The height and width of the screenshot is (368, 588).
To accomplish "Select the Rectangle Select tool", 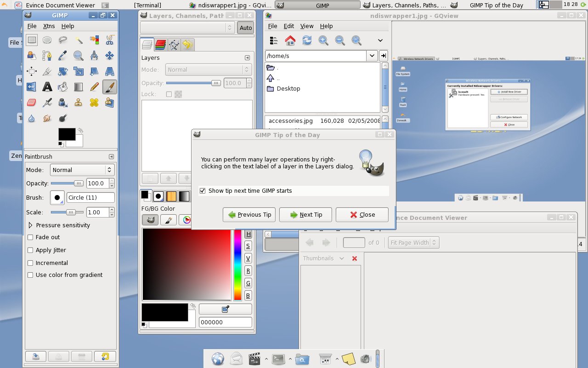I will [x=32, y=40].
